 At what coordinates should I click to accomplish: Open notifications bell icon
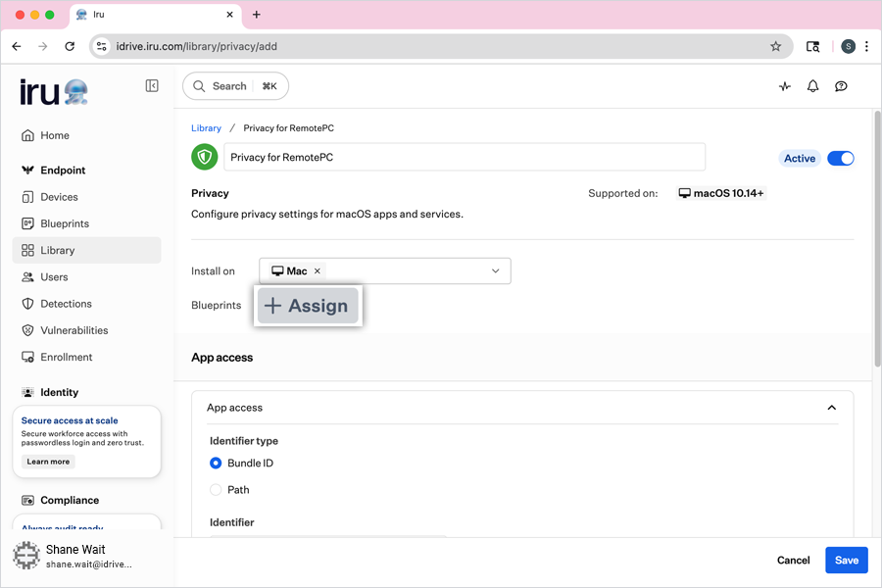tap(812, 86)
